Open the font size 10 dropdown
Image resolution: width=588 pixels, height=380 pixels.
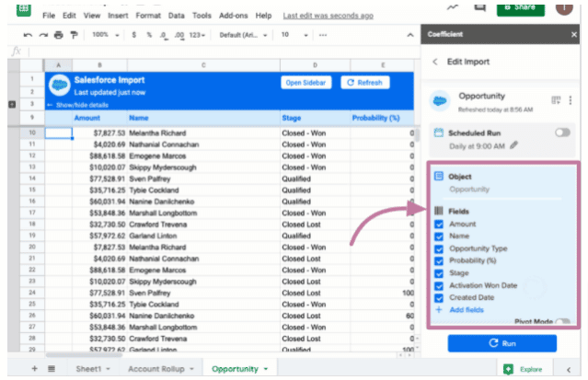[x=294, y=35]
